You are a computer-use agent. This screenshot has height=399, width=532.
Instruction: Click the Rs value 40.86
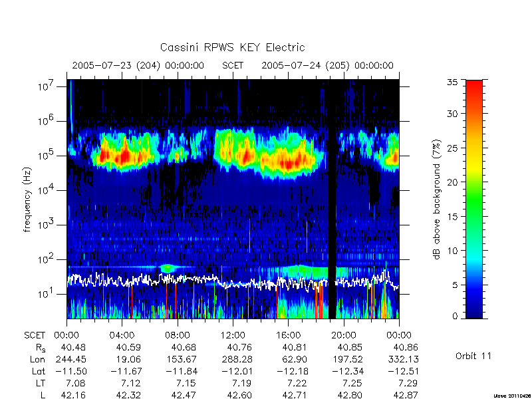coord(406,347)
